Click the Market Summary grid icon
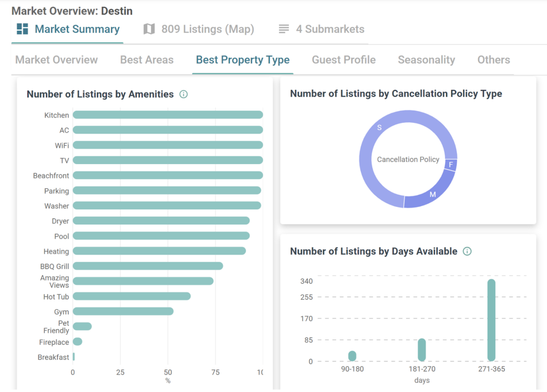 coord(22,29)
